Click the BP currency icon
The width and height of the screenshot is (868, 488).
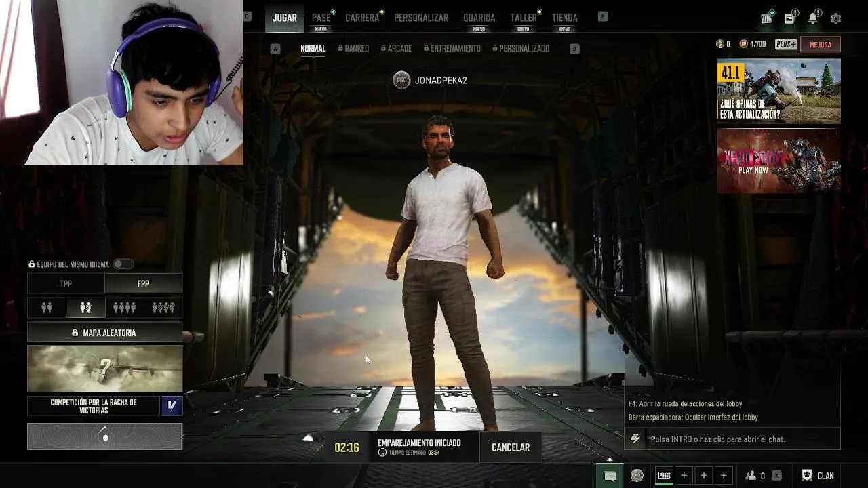(x=743, y=44)
